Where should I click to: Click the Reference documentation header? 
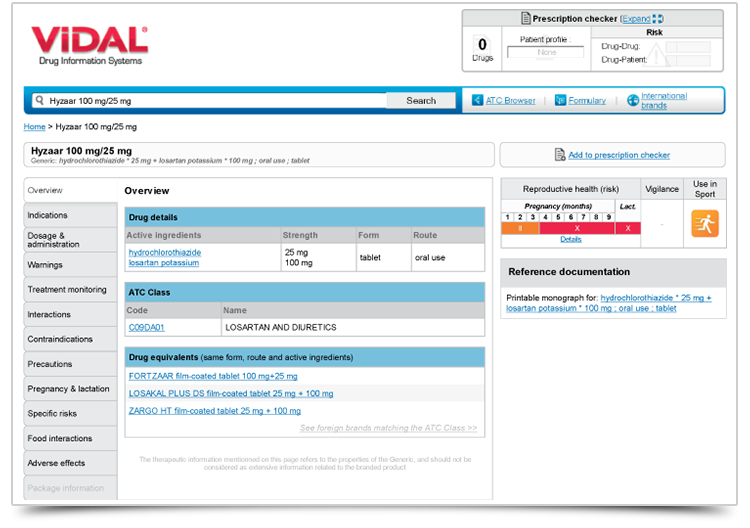613,272
